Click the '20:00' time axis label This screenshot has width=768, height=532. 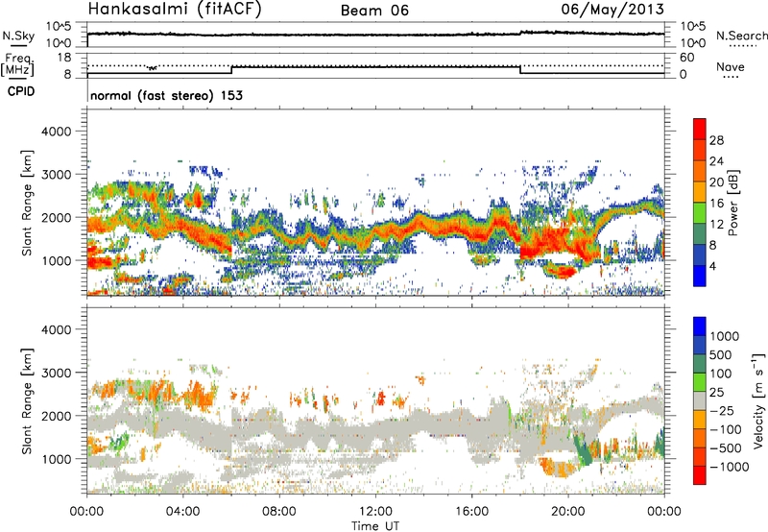[x=567, y=512]
